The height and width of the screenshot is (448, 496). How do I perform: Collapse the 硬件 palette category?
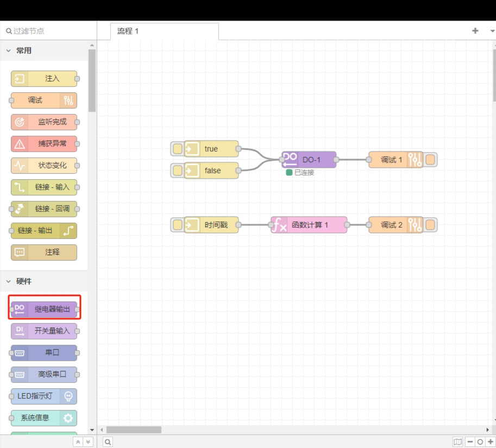tap(9, 281)
